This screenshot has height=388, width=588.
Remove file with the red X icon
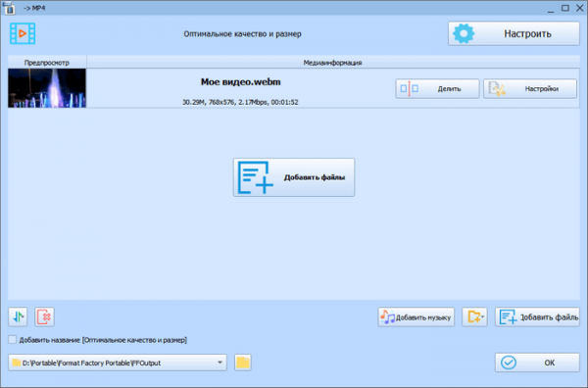[x=44, y=317]
